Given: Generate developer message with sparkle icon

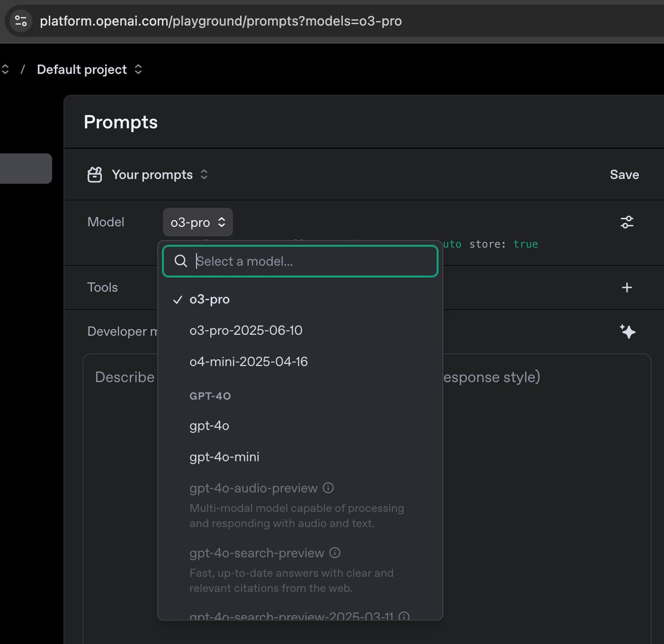Looking at the screenshot, I should pyautogui.click(x=627, y=331).
